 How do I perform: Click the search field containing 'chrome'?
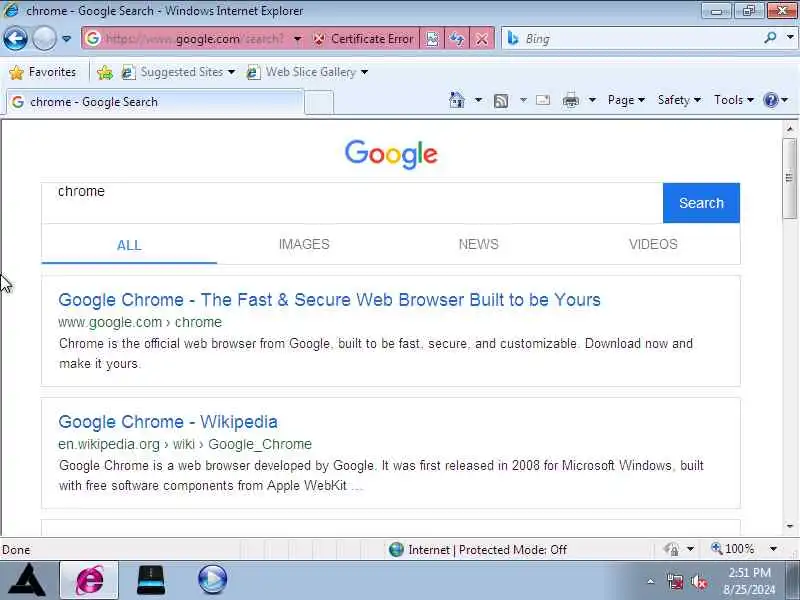click(x=352, y=203)
